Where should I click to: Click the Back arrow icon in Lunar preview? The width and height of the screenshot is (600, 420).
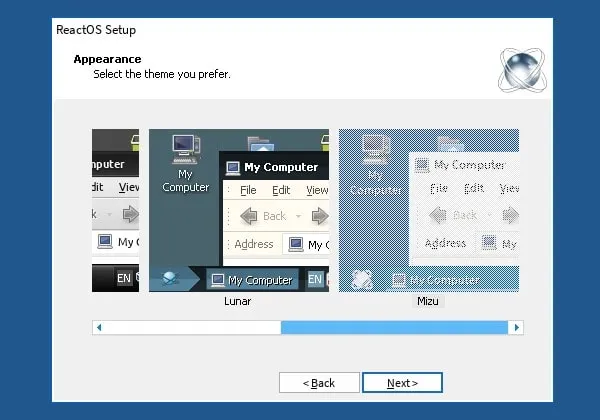[250, 215]
